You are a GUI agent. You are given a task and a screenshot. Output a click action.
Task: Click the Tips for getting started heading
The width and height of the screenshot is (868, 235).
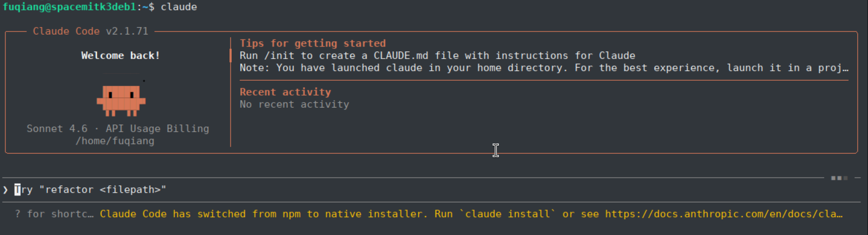click(313, 43)
